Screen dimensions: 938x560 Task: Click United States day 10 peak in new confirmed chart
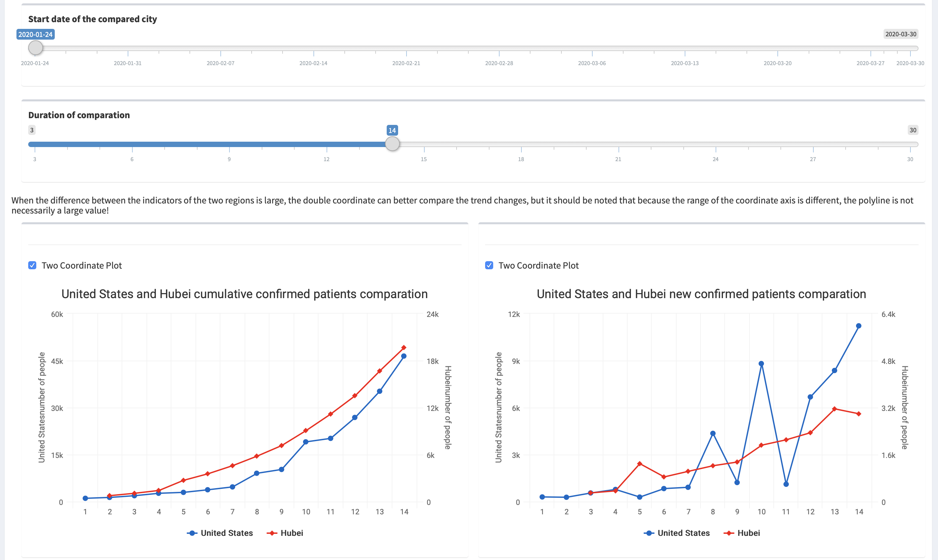pos(761,364)
